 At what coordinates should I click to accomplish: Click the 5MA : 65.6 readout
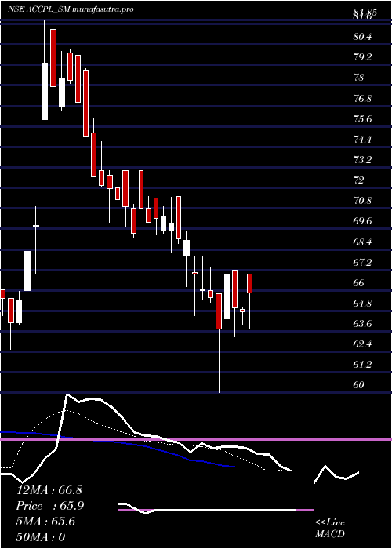(x=45, y=522)
